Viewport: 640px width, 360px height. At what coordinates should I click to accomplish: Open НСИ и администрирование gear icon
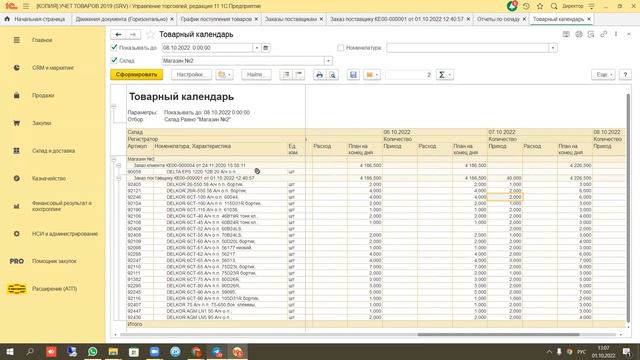(x=16, y=234)
